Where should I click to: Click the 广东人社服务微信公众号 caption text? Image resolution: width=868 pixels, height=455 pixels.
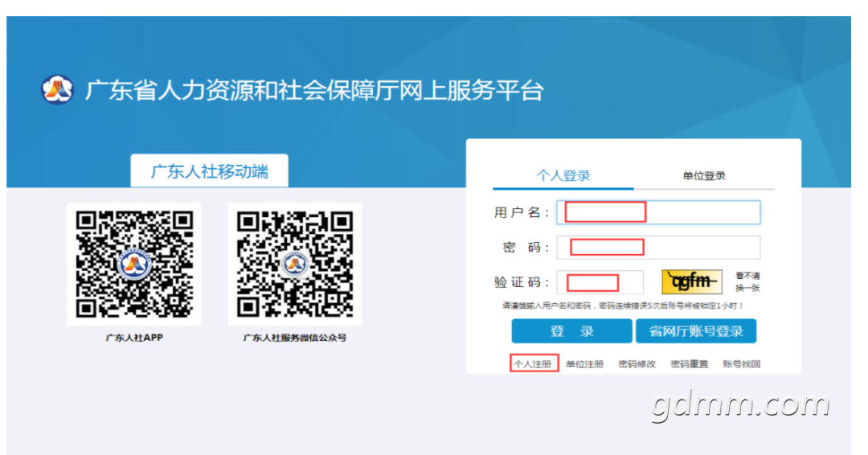tap(295, 338)
